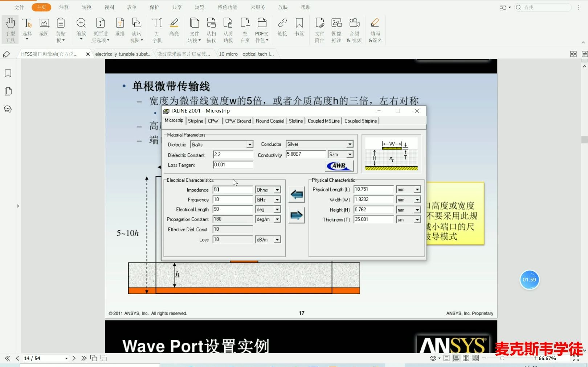Expand the left navigation panel
This screenshot has height=367, width=588.
18,206
